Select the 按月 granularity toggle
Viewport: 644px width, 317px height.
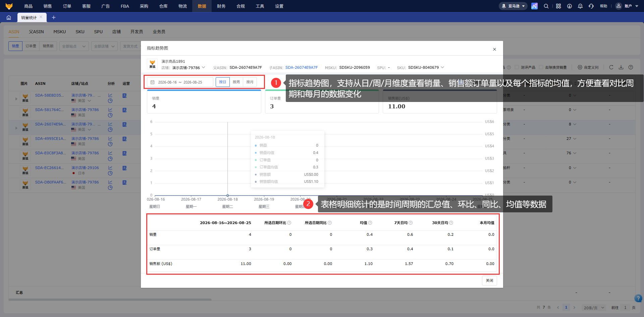coord(250,82)
